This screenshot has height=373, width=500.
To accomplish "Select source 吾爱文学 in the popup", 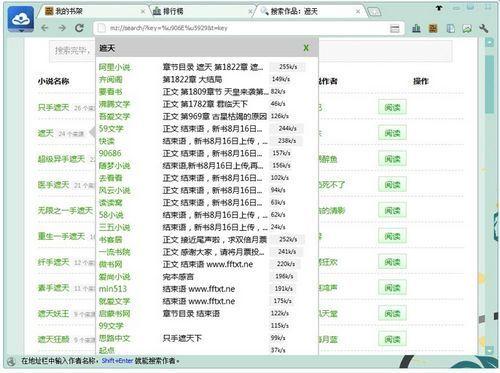I will pos(114,116).
